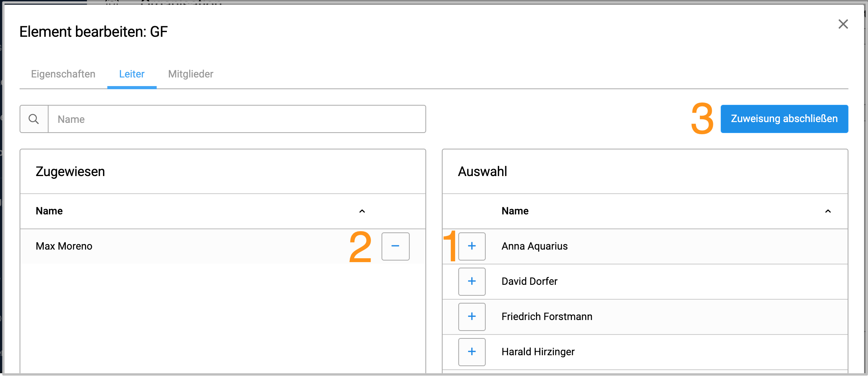Open the Mitglieder tab
Image resolution: width=868 pixels, height=392 pixels.
click(x=190, y=74)
